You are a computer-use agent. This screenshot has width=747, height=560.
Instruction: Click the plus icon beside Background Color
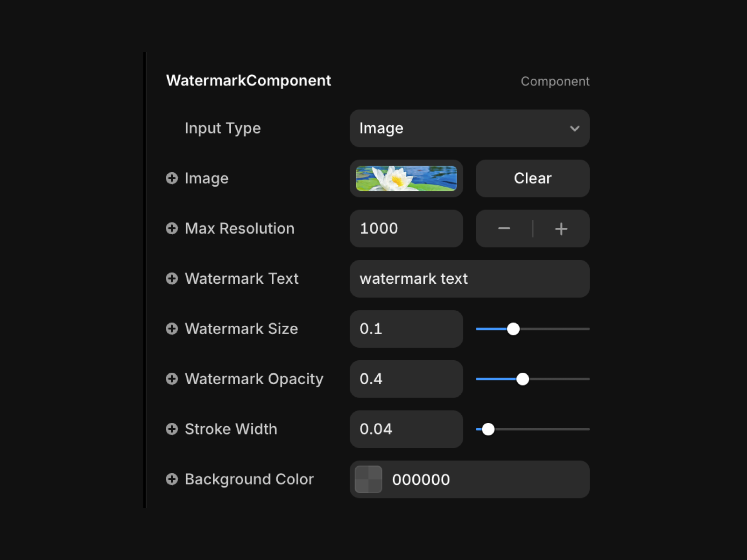(172, 479)
